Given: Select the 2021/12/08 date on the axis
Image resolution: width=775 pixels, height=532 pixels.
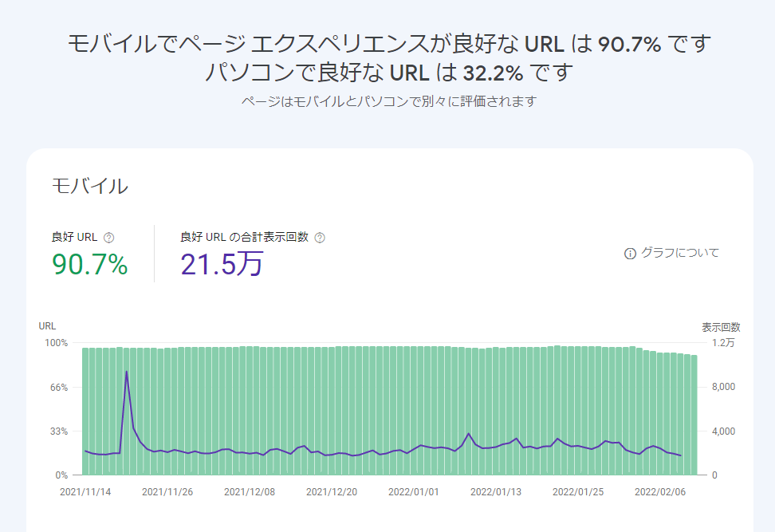Looking at the screenshot, I should point(250,492).
